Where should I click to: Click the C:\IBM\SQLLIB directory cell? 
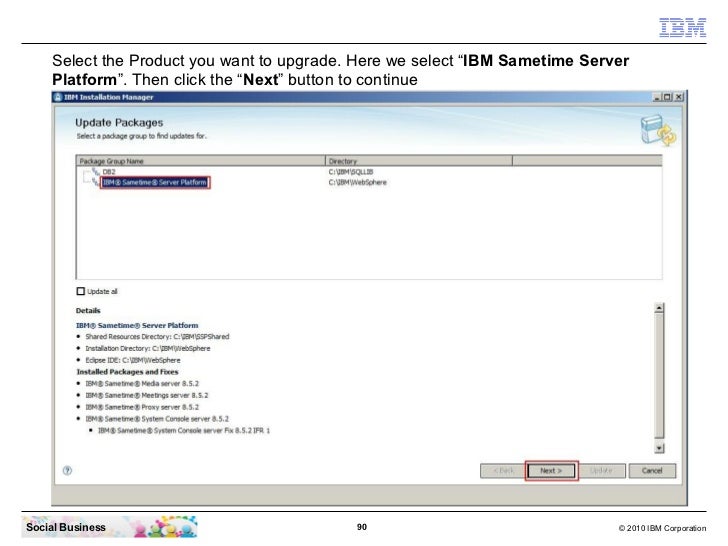point(351,172)
